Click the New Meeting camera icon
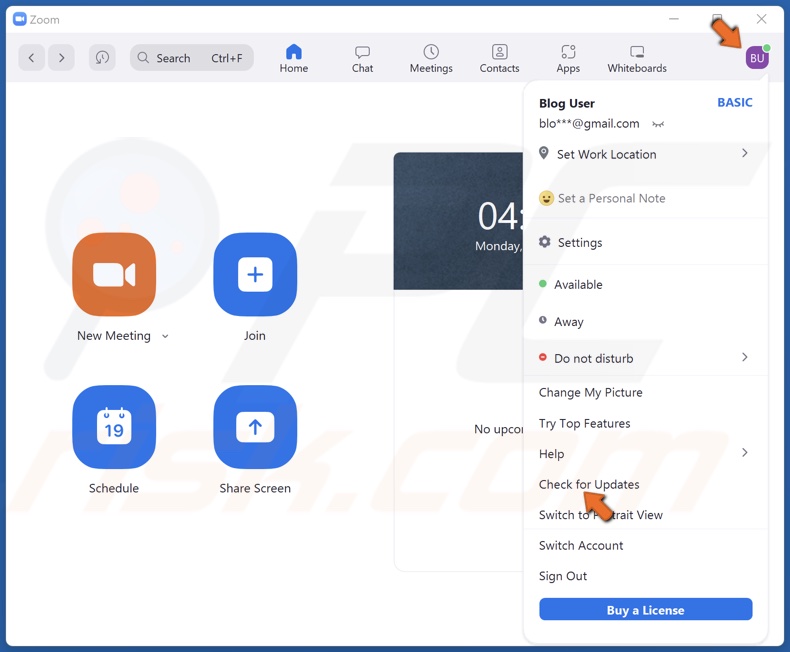790x652 pixels. (x=114, y=274)
